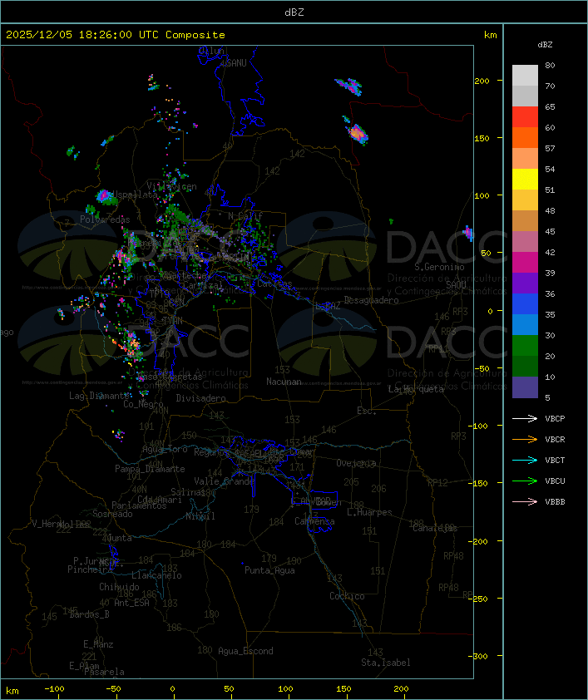Viewport: 588px width, 700px height.
Task: Click the dBZ heading above the color legend
Action: (x=545, y=45)
